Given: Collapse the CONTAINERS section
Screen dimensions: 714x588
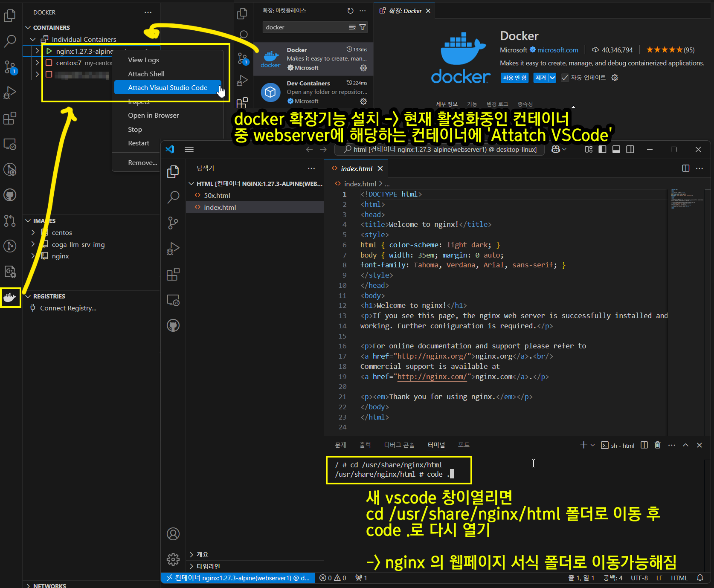Looking at the screenshot, I should pyautogui.click(x=28, y=28).
